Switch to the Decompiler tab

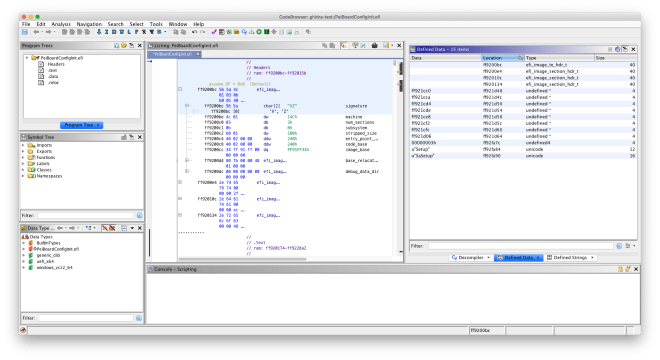(x=471, y=258)
